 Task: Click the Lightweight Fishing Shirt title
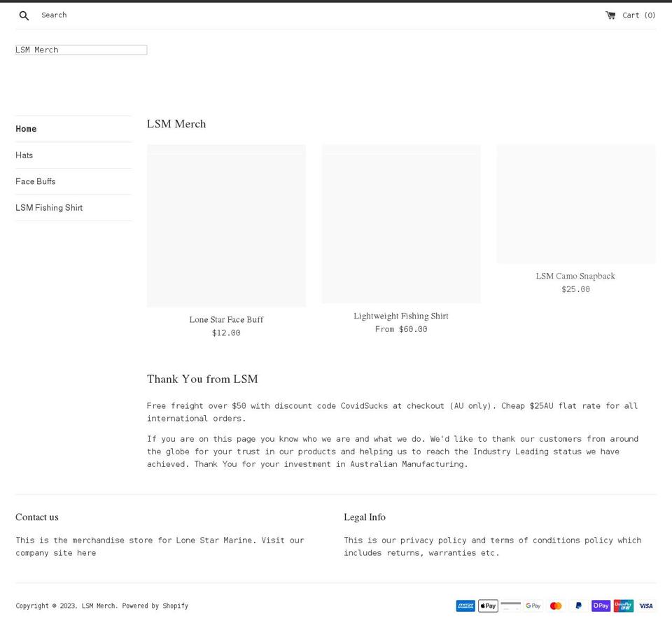(401, 316)
